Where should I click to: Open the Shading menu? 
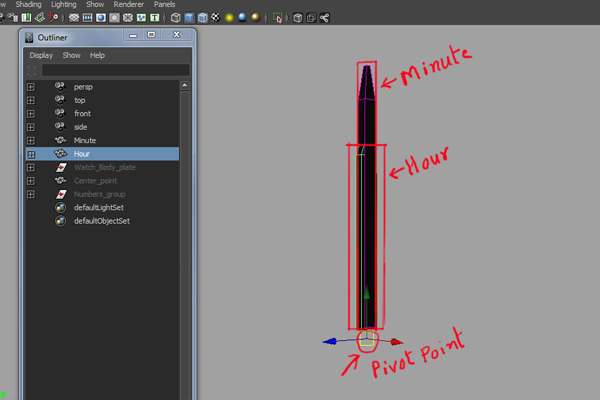click(28, 4)
